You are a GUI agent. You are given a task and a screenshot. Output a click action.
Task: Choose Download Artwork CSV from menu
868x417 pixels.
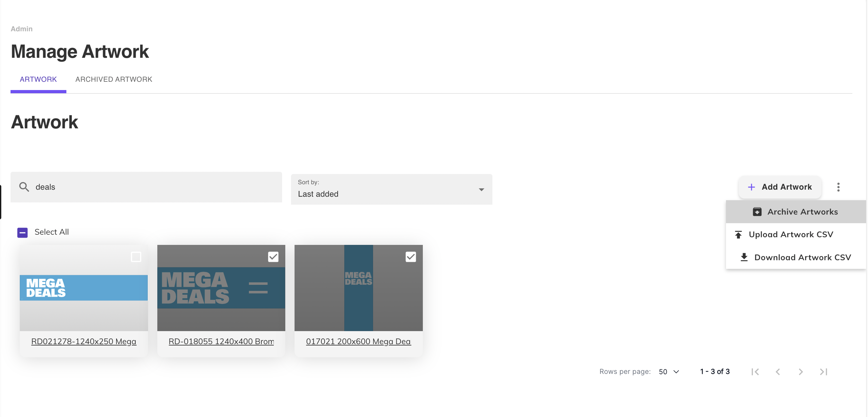tap(802, 257)
